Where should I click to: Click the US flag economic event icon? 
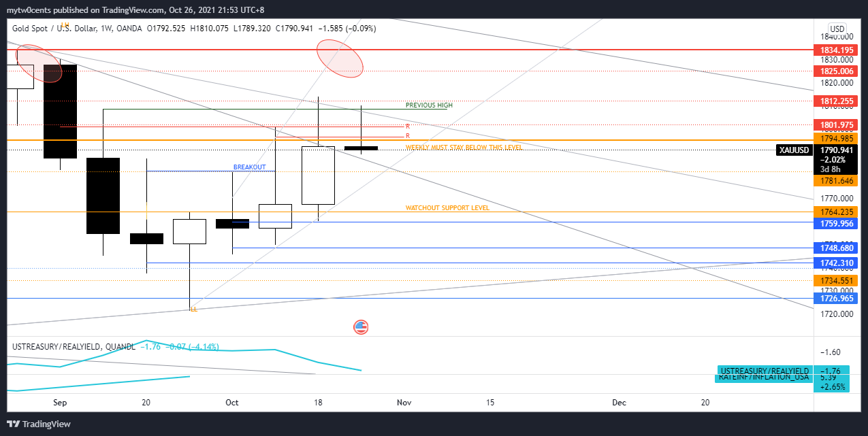point(361,327)
